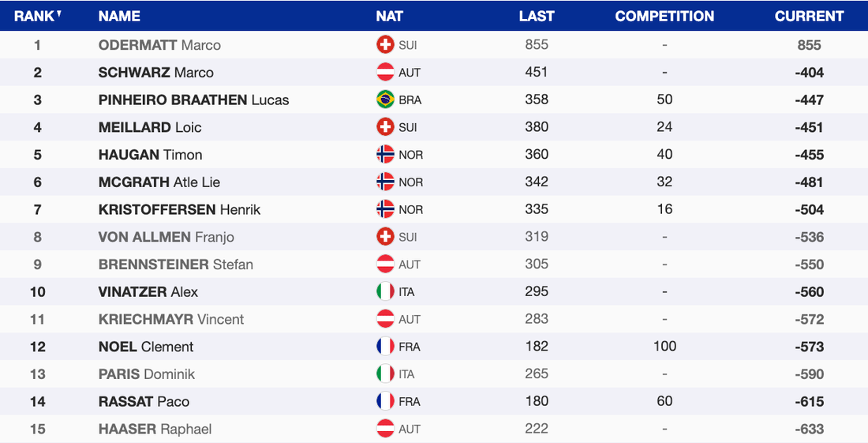868x443 pixels.
Task: Click the Brazil flag for Pinheiro Braathen
Action: tap(385, 99)
